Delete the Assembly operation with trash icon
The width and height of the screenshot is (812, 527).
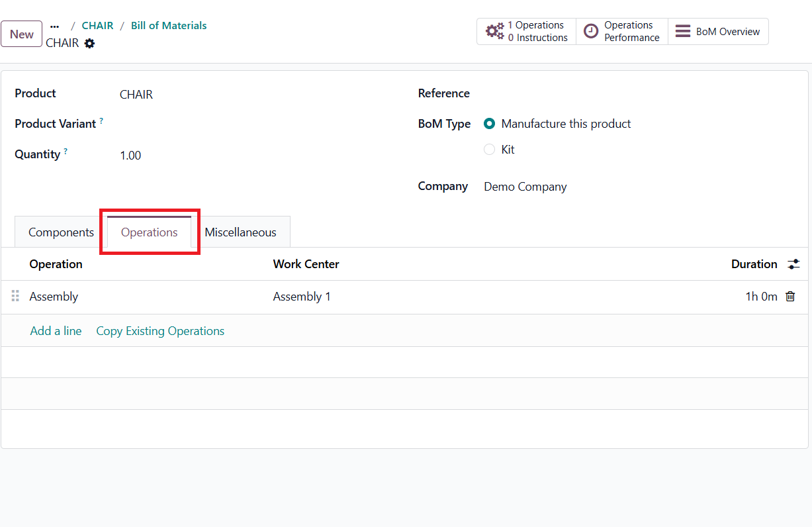pyautogui.click(x=790, y=297)
